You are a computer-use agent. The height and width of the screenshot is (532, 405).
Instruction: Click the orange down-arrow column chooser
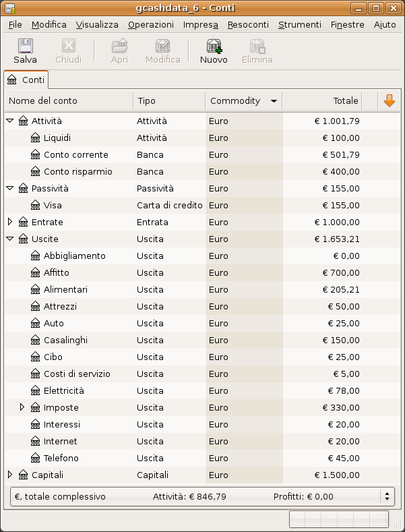click(x=389, y=100)
